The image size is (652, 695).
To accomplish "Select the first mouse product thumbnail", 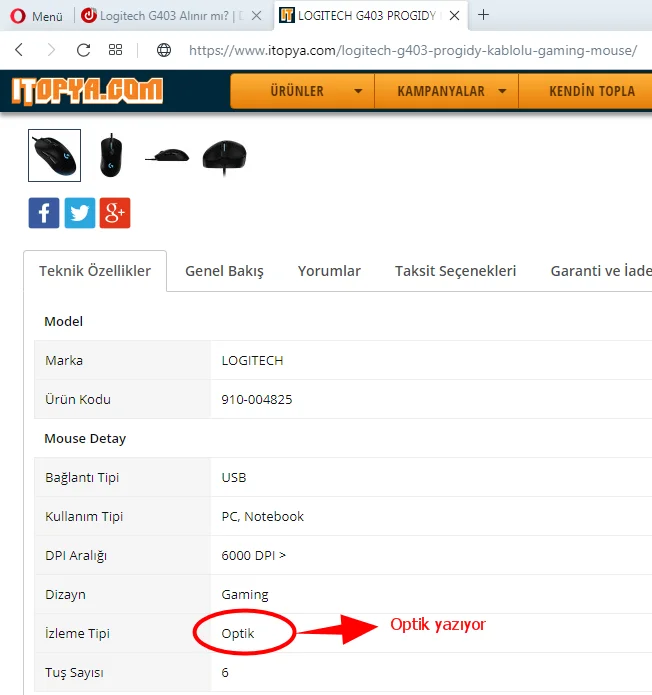I will click(x=55, y=156).
